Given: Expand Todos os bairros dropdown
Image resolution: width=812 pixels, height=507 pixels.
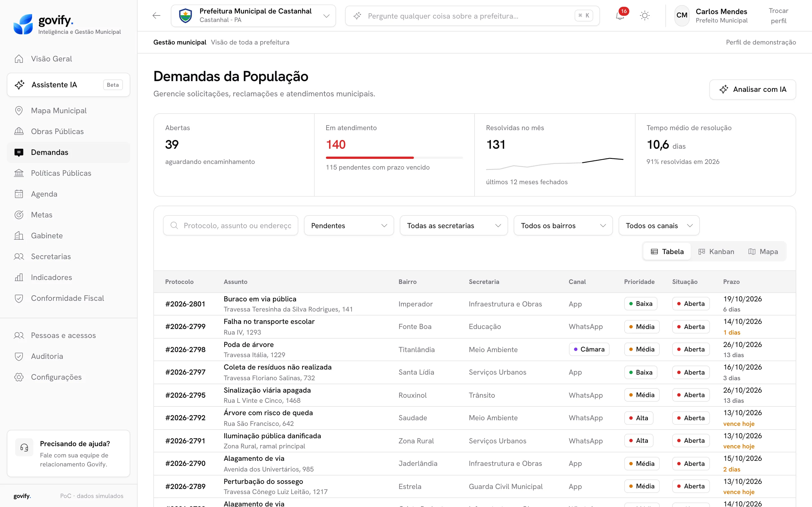Looking at the screenshot, I should pyautogui.click(x=563, y=226).
